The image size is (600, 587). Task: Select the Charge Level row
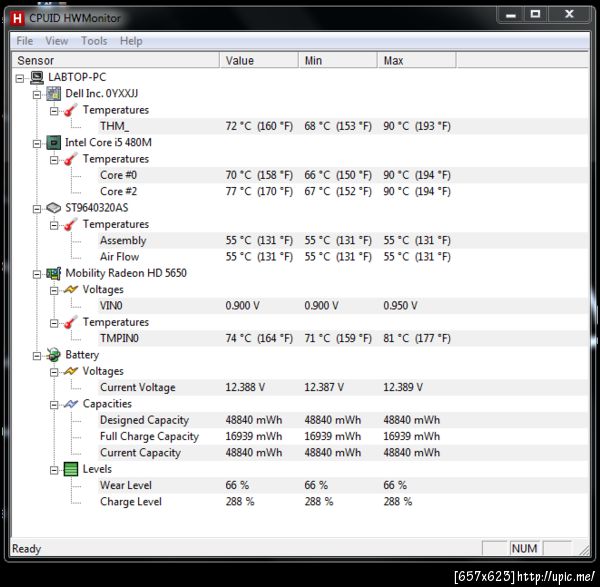(342, 502)
